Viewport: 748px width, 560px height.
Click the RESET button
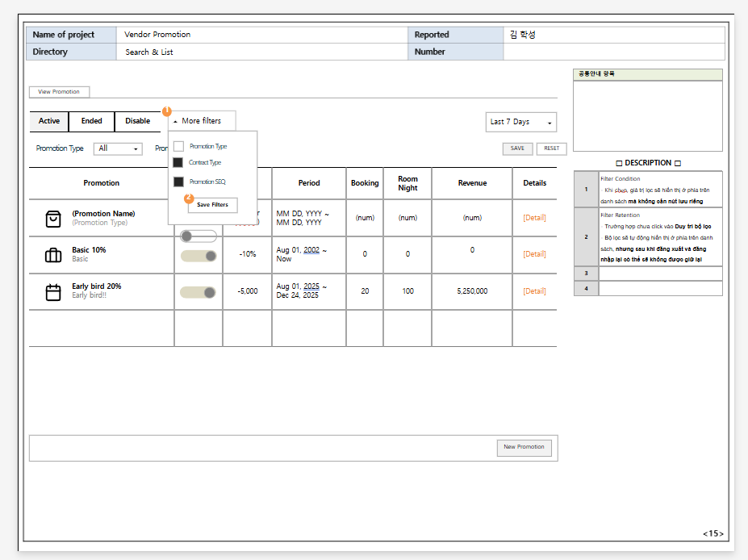(x=551, y=148)
